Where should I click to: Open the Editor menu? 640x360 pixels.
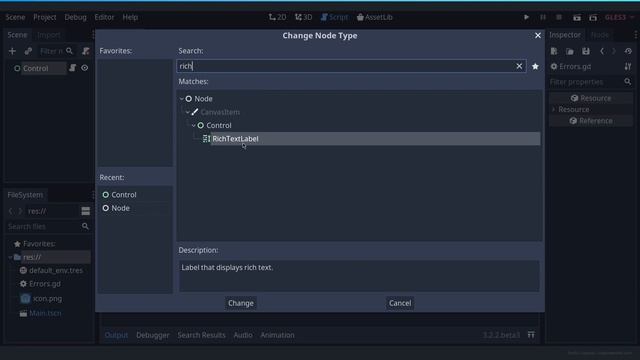[104, 17]
